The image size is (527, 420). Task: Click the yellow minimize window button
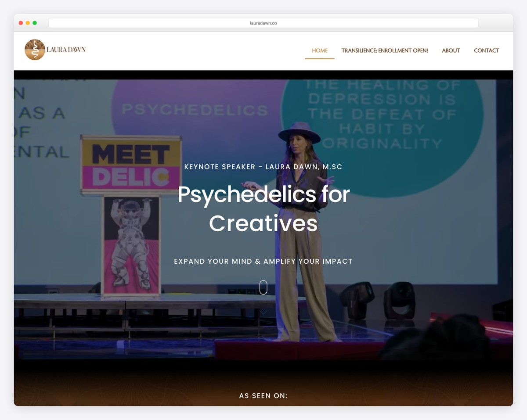[x=28, y=23]
